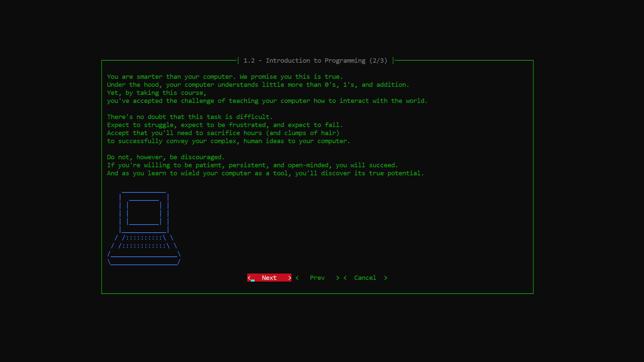This screenshot has height=362, width=644.
Task: Click the ASCII laptop screen art
Action: [x=144, y=212]
